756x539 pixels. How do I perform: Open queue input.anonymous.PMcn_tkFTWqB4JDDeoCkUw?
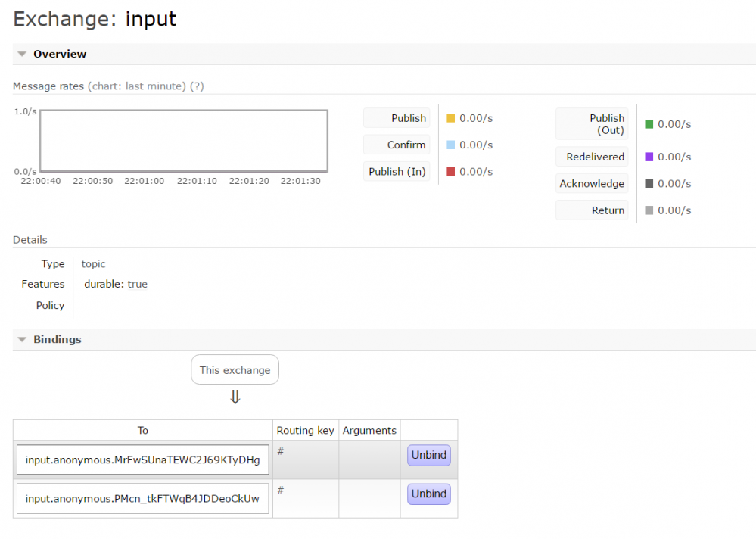(x=142, y=498)
